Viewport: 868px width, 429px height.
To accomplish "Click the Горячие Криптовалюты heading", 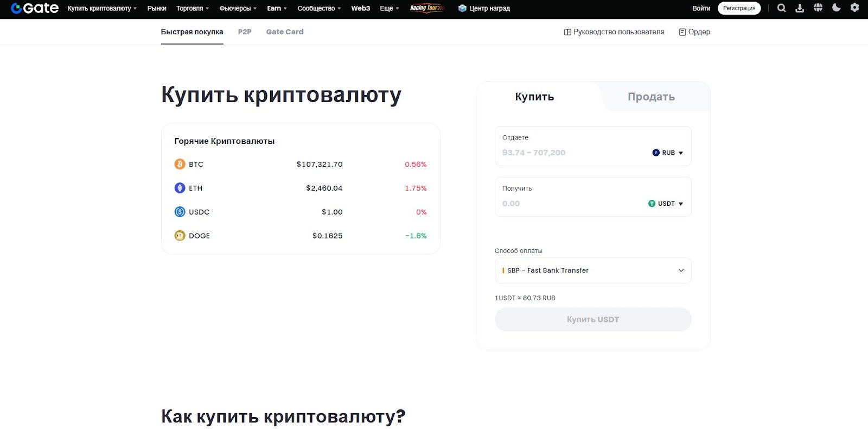I will coord(224,141).
